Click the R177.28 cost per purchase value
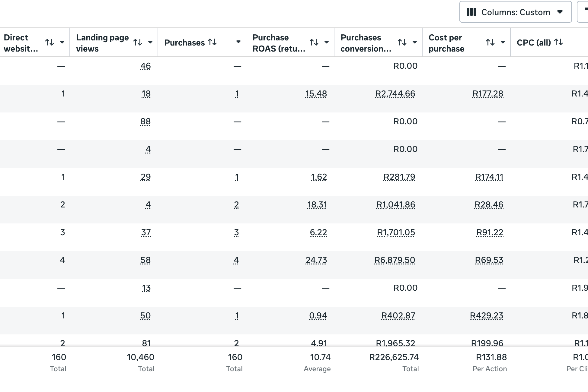588x392 pixels. 487,94
